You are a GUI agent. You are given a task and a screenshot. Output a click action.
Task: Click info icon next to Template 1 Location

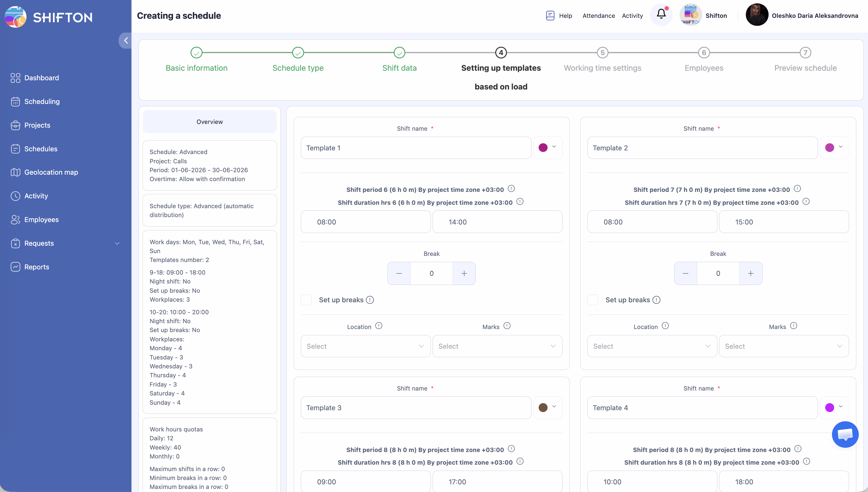(378, 326)
